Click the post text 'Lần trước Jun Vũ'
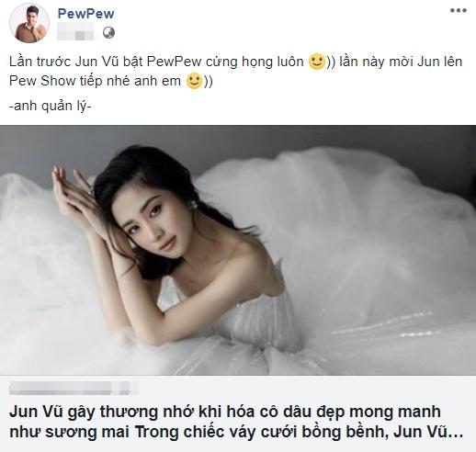The height and width of the screenshot is (452, 476). coord(64,62)
